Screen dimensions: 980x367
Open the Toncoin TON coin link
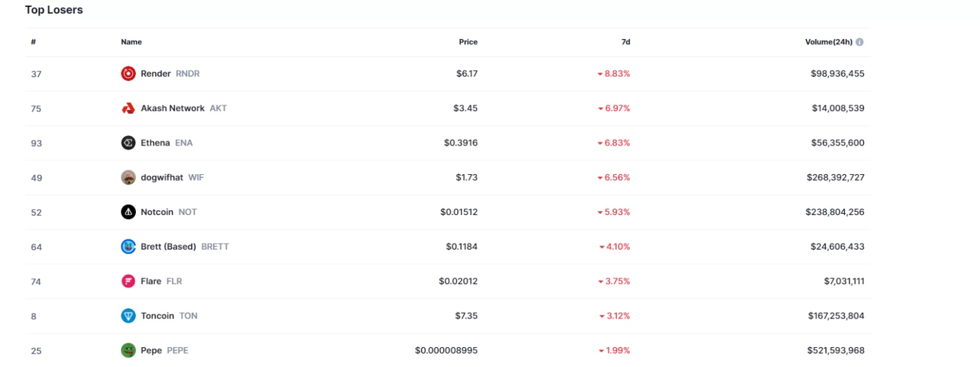168,315
